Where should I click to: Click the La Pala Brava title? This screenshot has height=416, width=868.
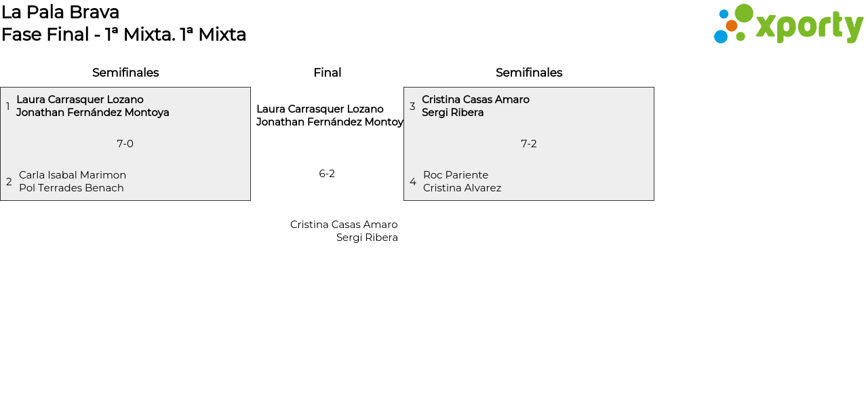(60, 12)
